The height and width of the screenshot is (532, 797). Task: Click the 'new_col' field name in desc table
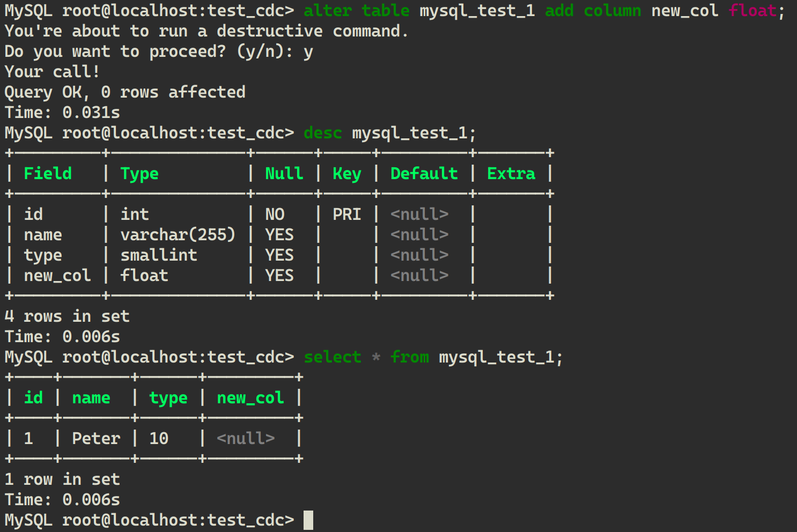(x=57, y=276)
